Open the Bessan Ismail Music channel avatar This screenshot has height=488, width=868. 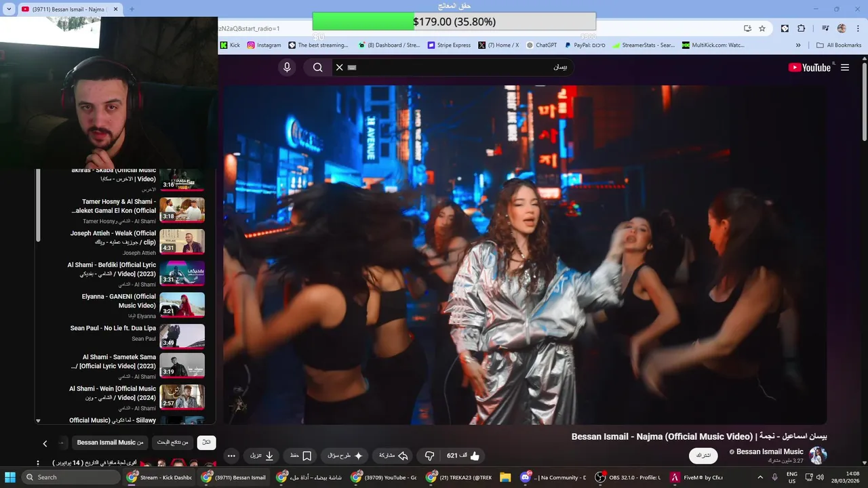click(818, 455)
